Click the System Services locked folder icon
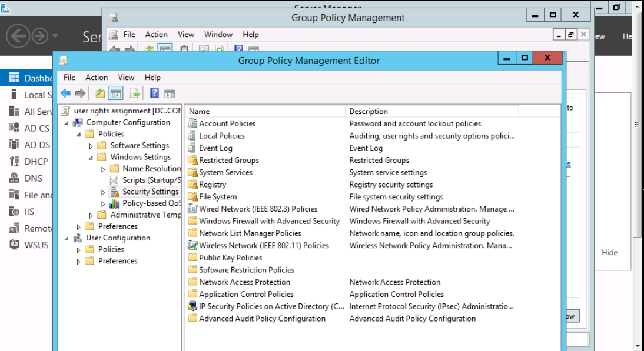644x351 pixels. [x=192, y=173]
